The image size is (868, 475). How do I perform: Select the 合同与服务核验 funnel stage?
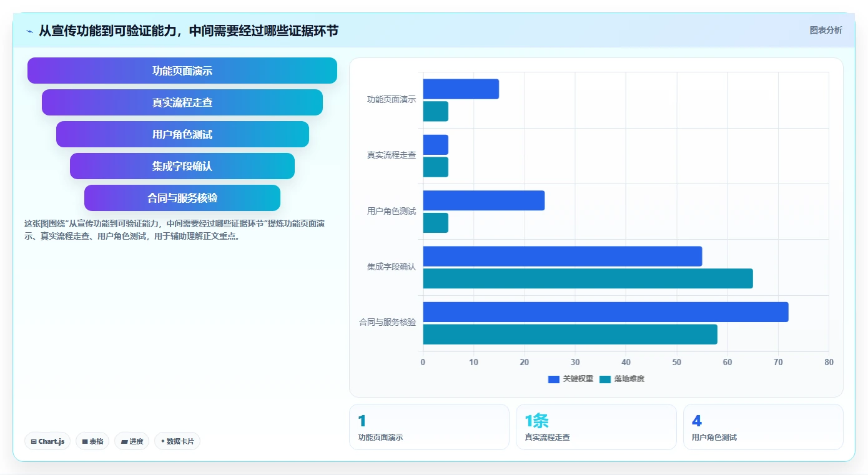[182, 198]
